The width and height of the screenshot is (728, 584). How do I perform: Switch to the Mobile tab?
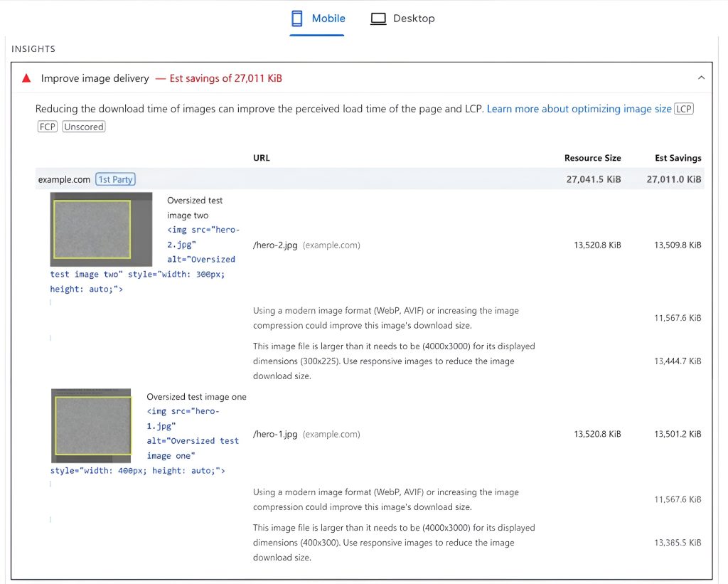pos(318,18)
